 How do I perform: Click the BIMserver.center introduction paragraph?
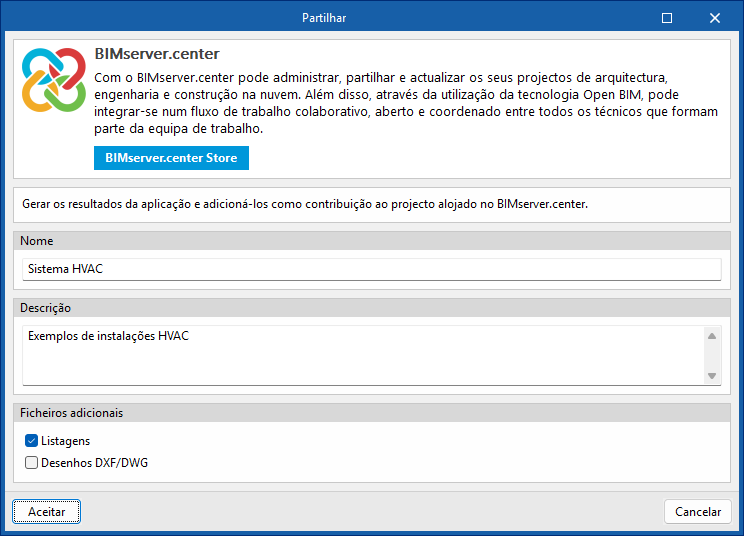tap(405, 103)
